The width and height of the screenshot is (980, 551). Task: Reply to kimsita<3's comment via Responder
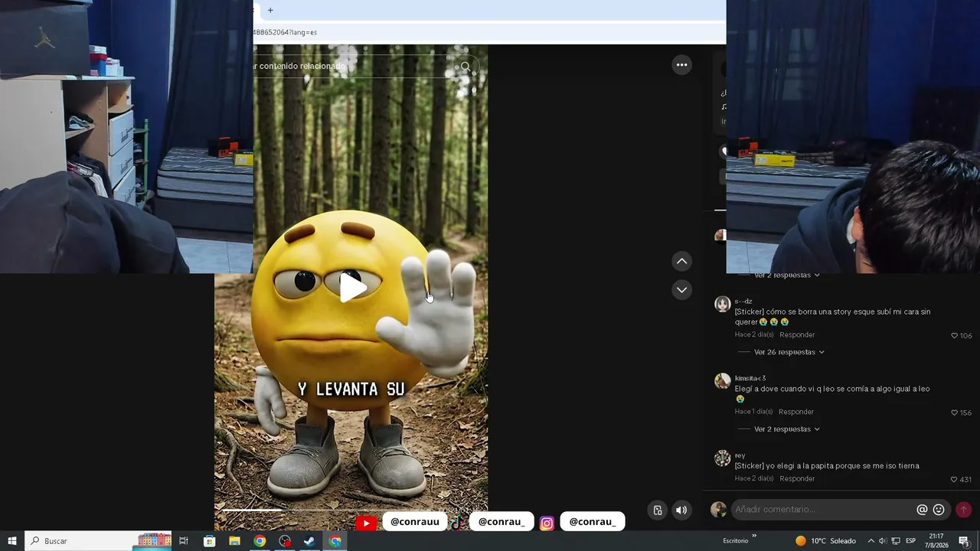point(796,412)
